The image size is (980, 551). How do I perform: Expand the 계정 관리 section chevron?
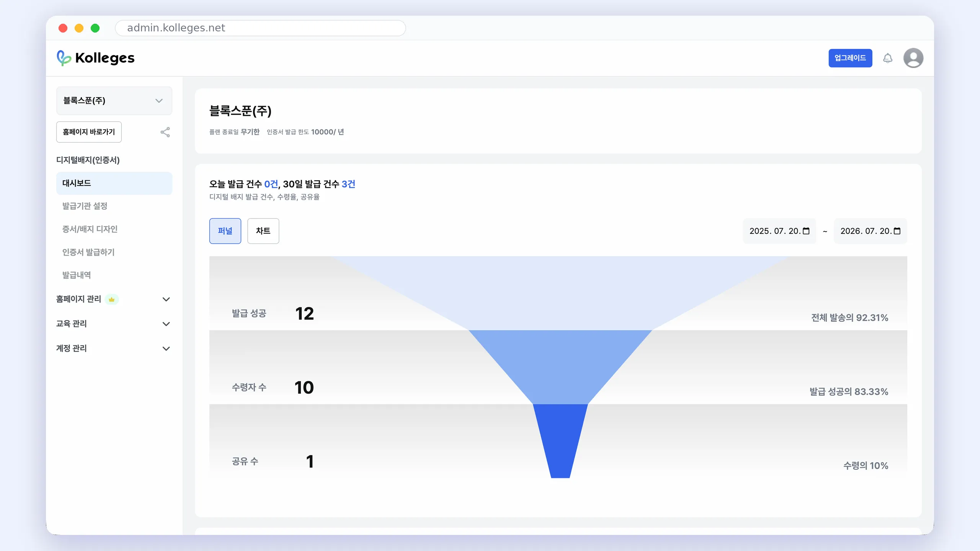166,349
